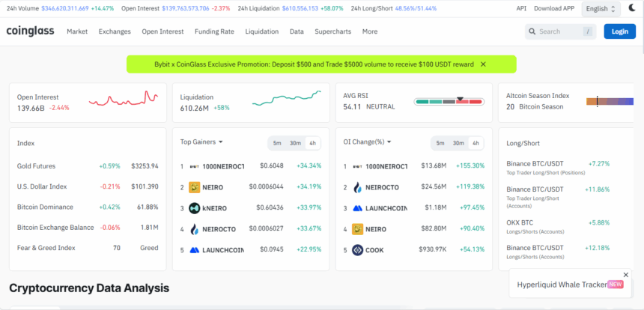Close the Hyperliquid Whale Tracker popup
Screen dimensions: 644x310
pyautogui.click(x=626, y=275)
